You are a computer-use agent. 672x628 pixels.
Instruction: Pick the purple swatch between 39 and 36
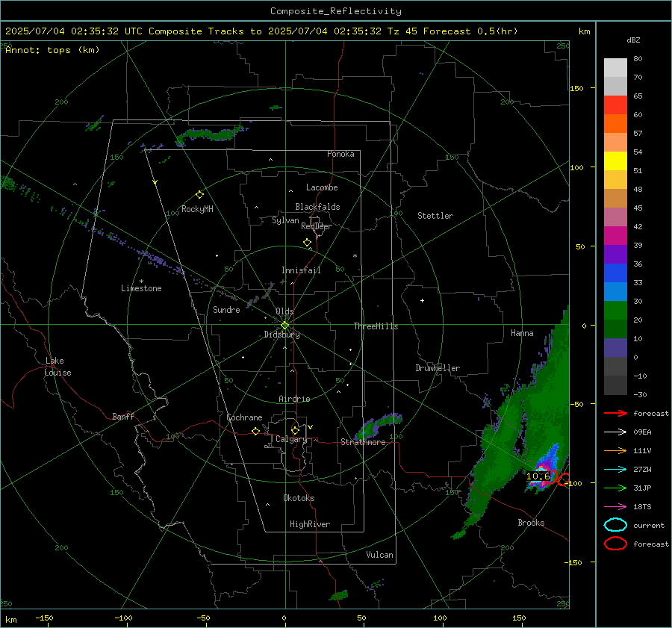[x=615, y=255]
